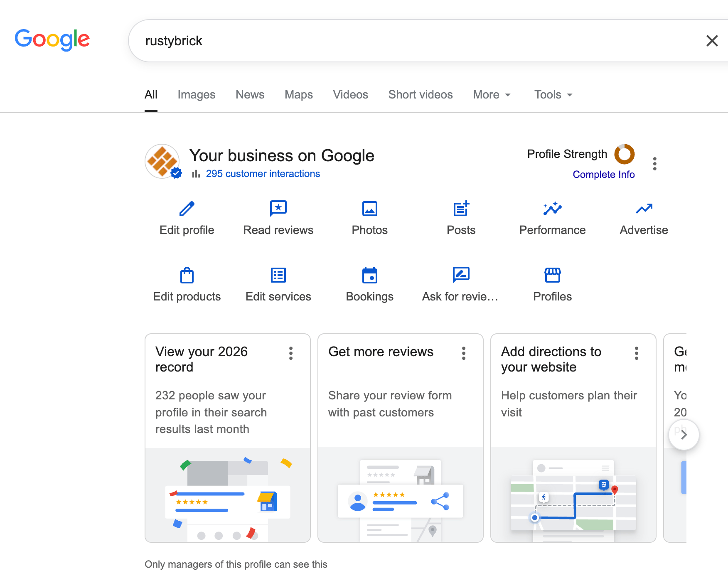Viewport: 728px width, 576px height.
Task: Click the review form share illustration
Action: (x=401, y=495)
